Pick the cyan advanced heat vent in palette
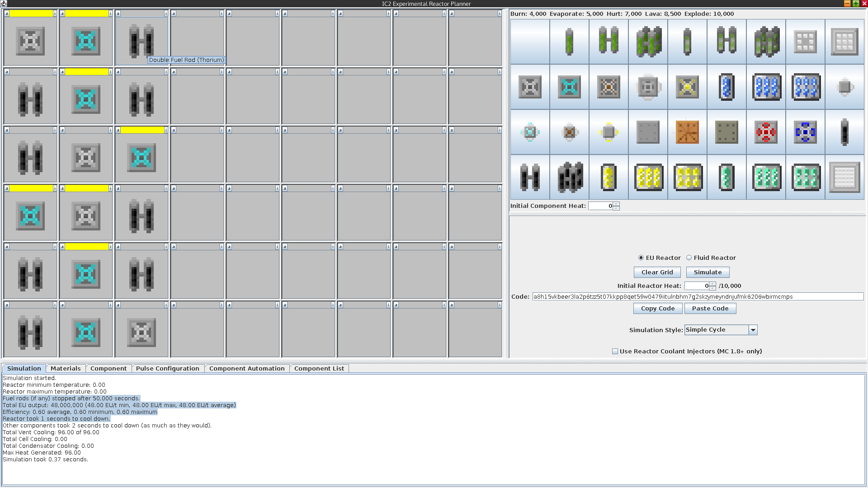The height and width of the screenshot is (488, 868). tap(569, 87)
